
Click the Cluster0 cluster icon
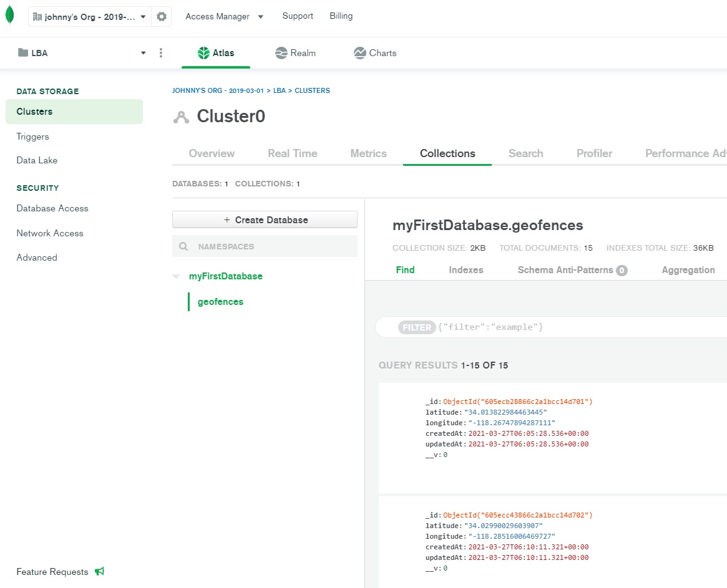click(x=181, y=117)
